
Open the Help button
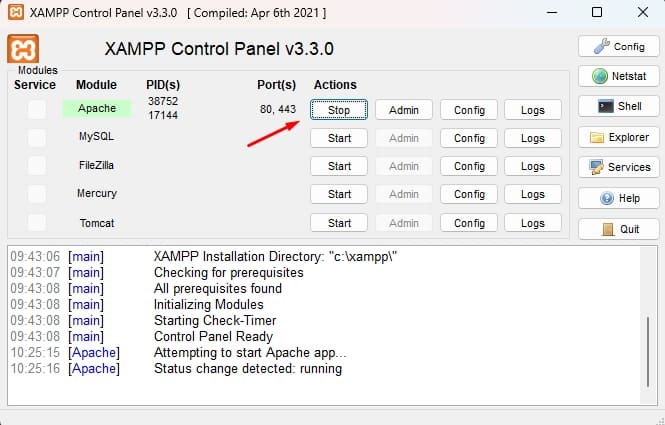pyautogui.click(x=618, y=198)
